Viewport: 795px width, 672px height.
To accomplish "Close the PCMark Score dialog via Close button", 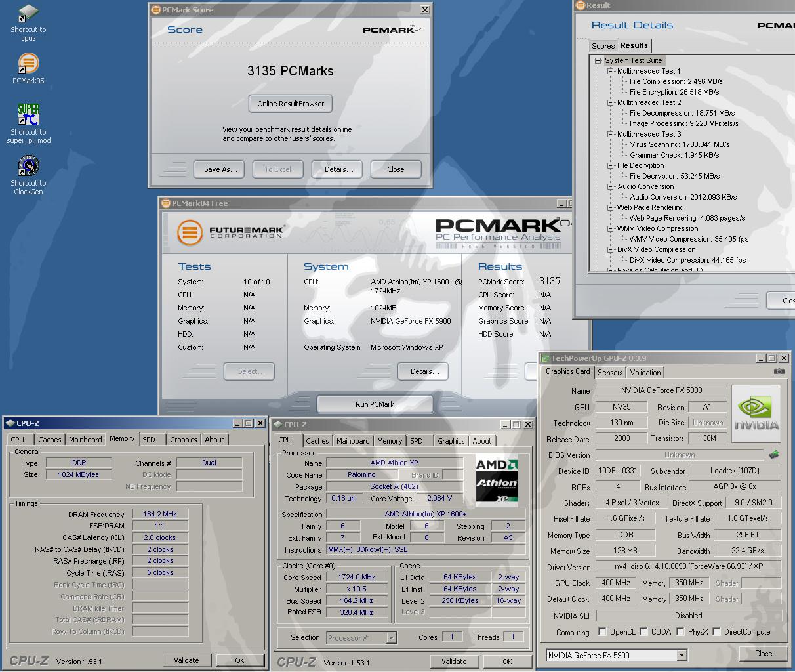I will click(396, 169).
